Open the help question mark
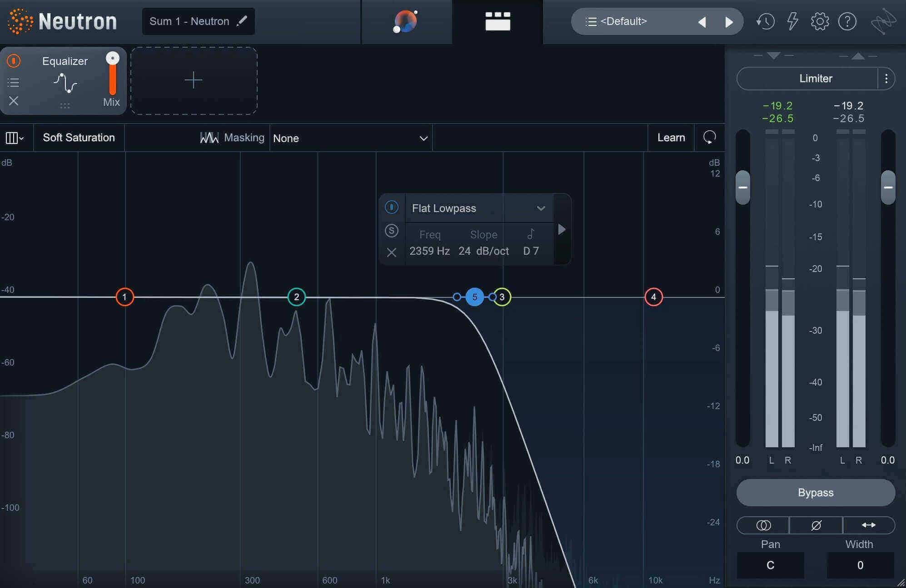The width and height of the screenshot is (906, 588). pos(847,21)
